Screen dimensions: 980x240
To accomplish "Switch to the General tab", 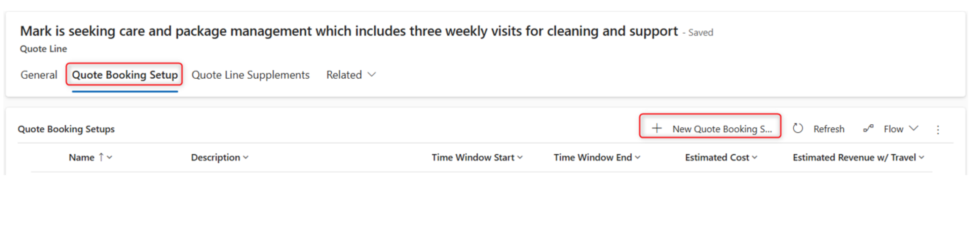I will click(39, 75).
